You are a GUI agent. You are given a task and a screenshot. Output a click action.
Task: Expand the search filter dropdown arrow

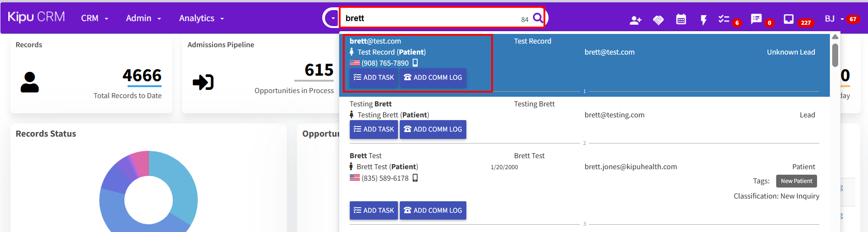332,18
